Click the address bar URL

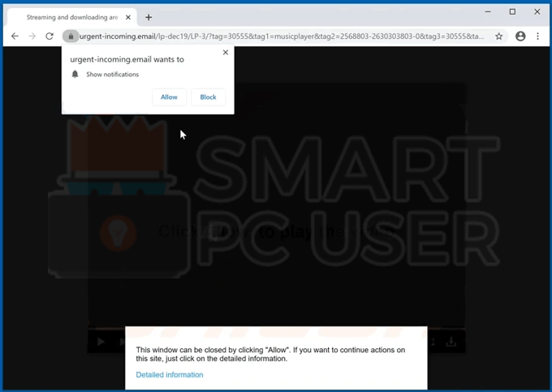tap(282, 37)
